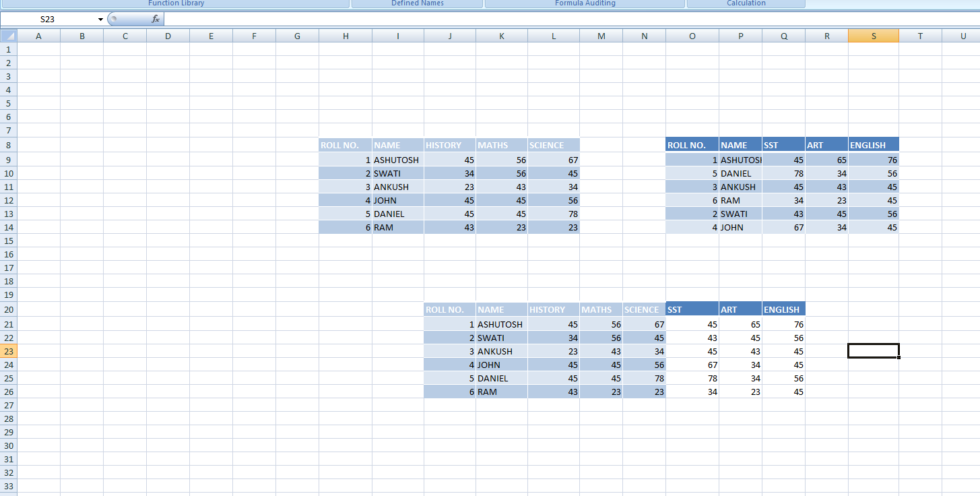The width and height of the screenshot is (980, 496).
Task: Select row 8 header
Action: pos(8,145)
